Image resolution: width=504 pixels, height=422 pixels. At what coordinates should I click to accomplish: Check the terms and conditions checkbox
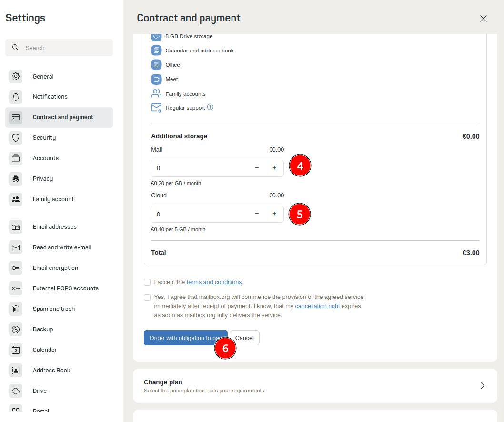(x=147, y=282)
